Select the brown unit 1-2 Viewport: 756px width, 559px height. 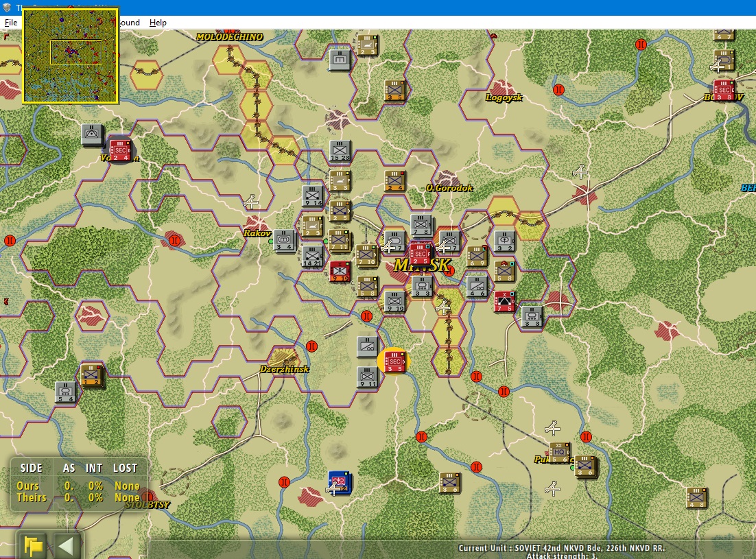91,375
